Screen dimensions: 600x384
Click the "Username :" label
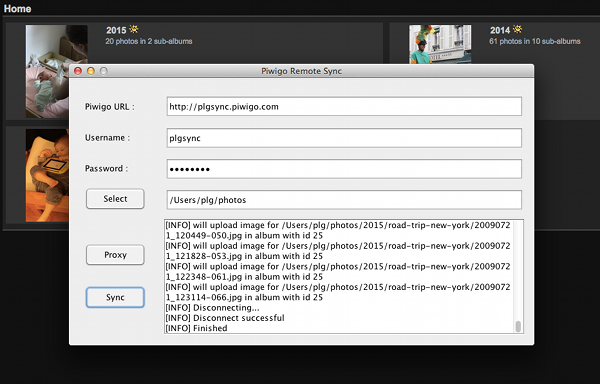tap(108, 138)
